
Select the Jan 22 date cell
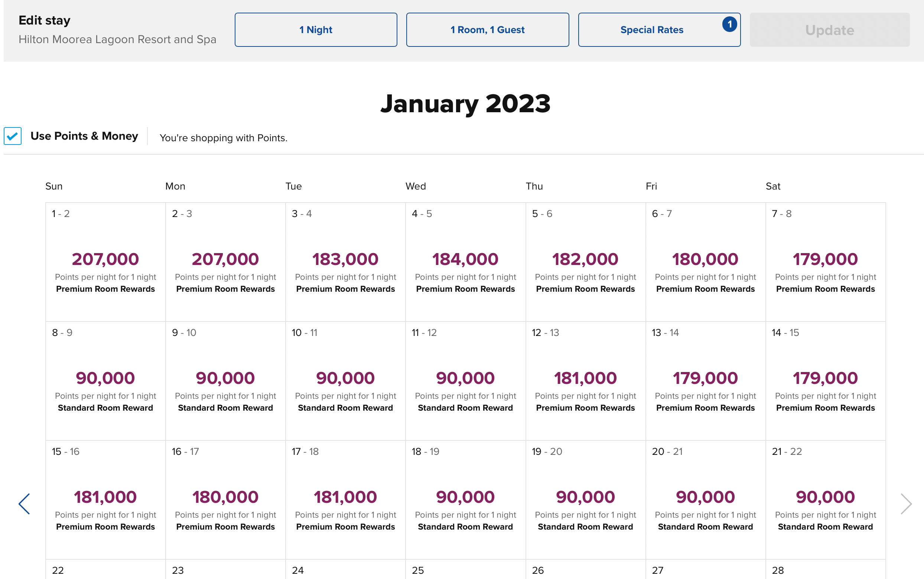pos(105,569)
